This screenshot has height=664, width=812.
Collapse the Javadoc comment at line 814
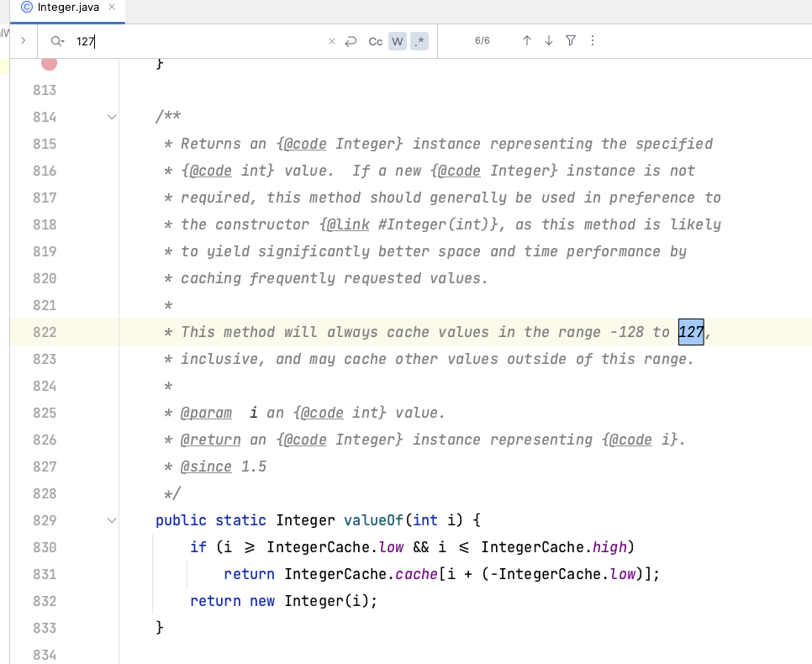[x=111, y=117]
